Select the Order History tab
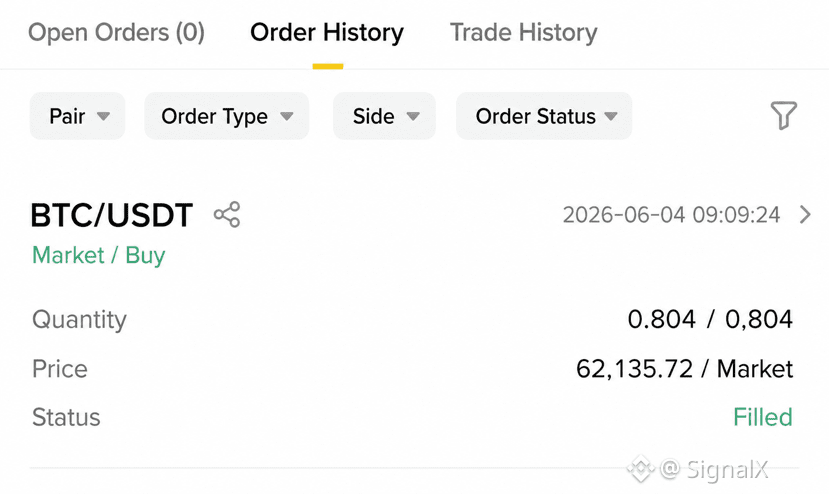The height and width of the screenshot is (494, 829). coord(327,33)
